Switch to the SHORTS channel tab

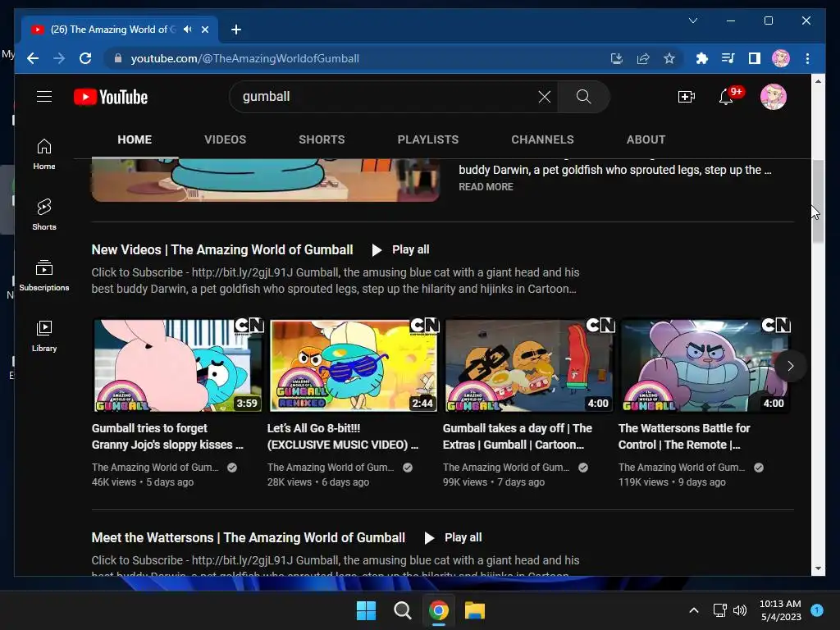(x=322, y=139)
